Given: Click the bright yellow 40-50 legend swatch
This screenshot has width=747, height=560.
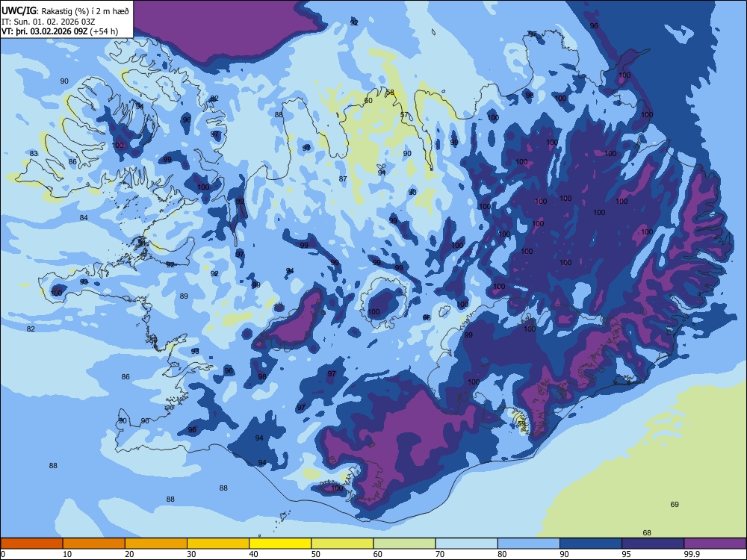Looking at the screenshot, I should click(x=280, y=544).
